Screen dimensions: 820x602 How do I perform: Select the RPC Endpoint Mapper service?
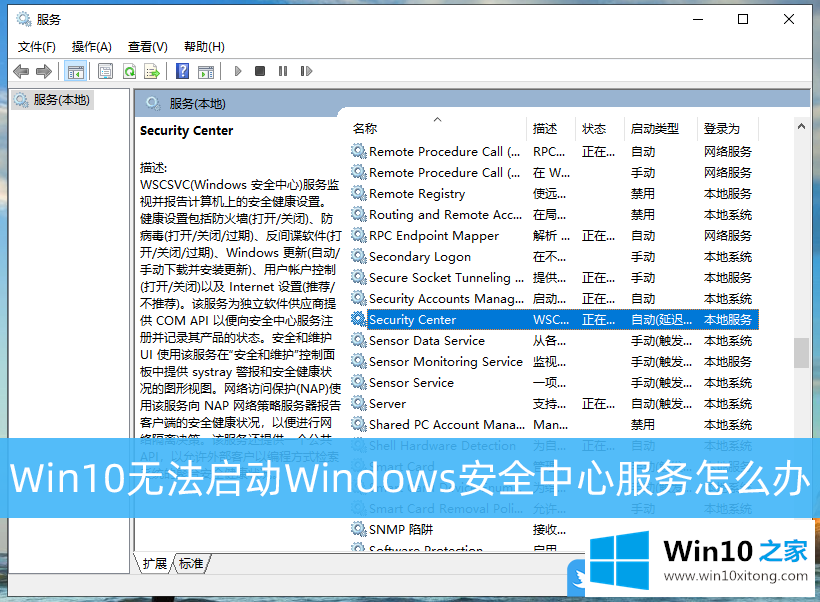tap(554, 236)
